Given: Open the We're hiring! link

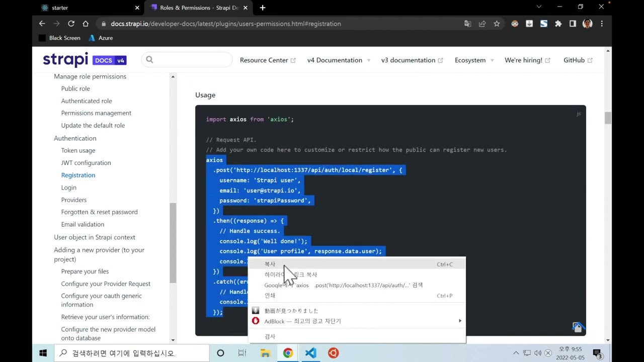Looking at the screenshot, I should coord(527,60).
